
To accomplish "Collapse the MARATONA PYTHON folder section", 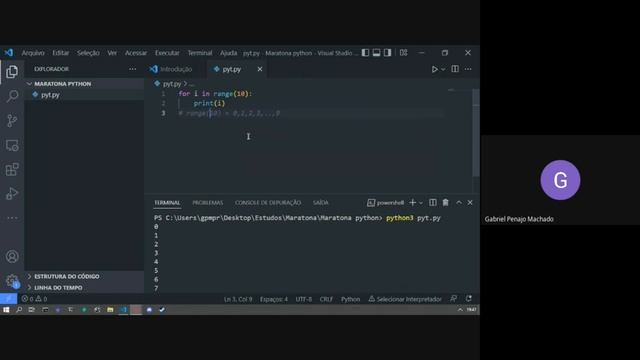I will point(84,84).
